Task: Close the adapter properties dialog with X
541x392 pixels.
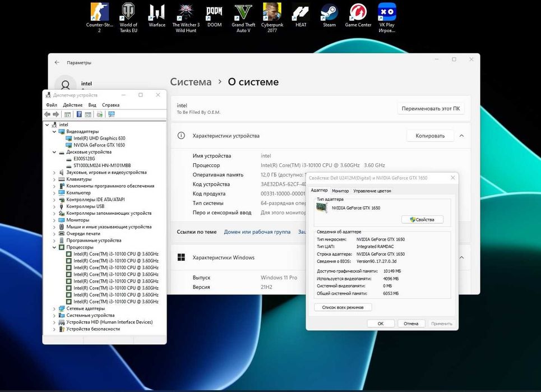Action: (452, 178)
